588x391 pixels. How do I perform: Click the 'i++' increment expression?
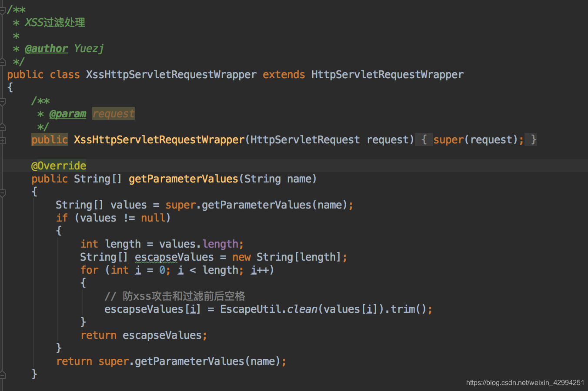pyautogui.click(x=259, y=270)
